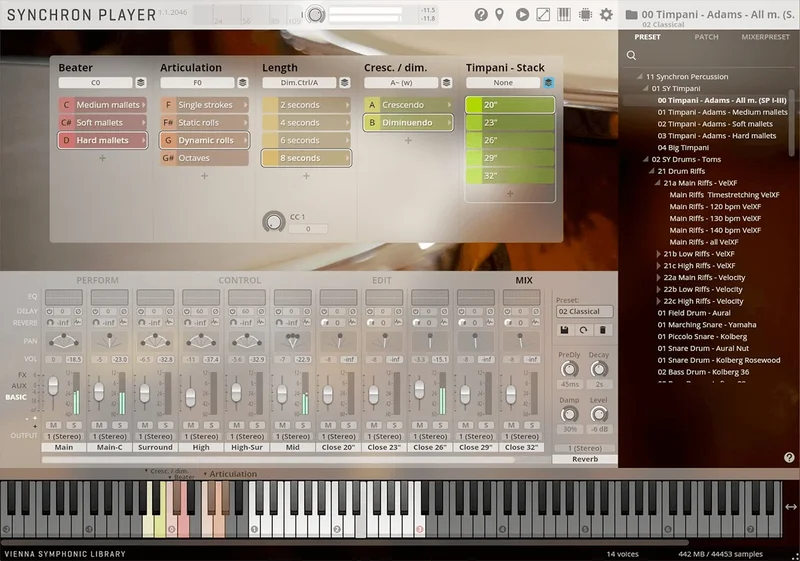This screenshot has height=561, width=800.
Task: Adjust the Main channel volume fader
Action: pos(53,386)
